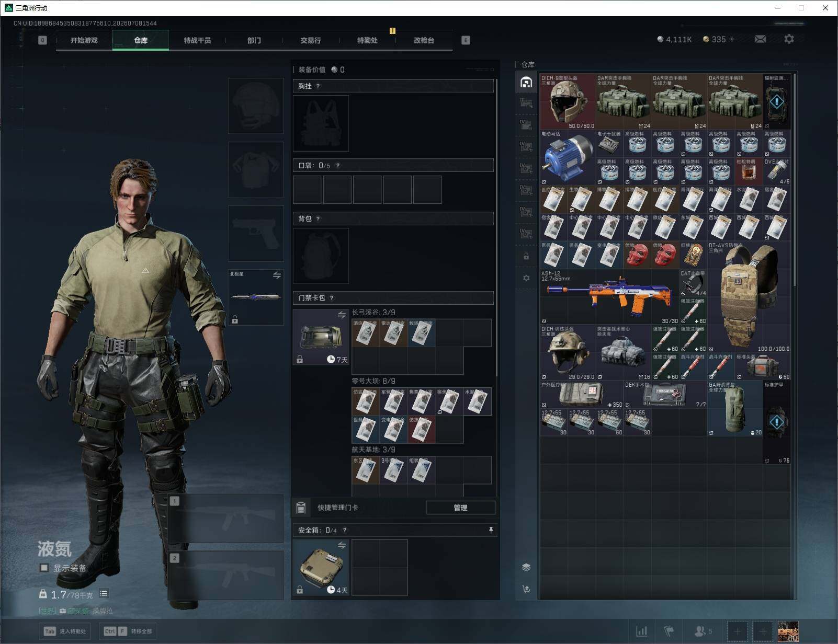Click help question mark next to 胸挂
The image size is (838, 644).
point(318,86)
